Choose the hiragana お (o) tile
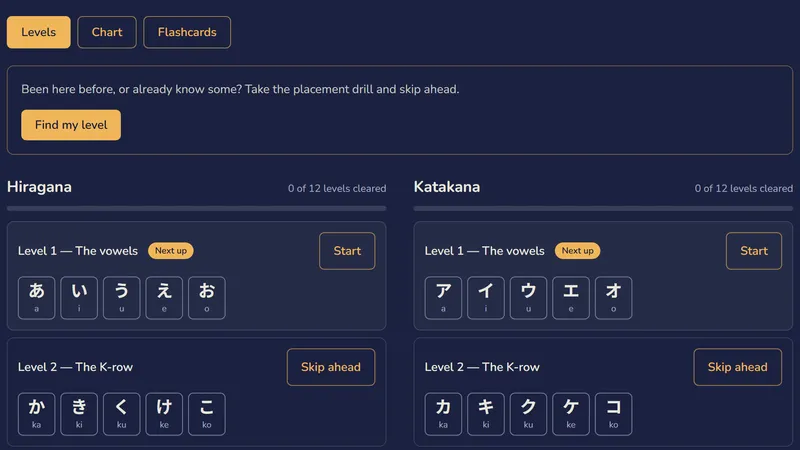The height and width of the screenshot is (450, 800). (x=207, y=298)
